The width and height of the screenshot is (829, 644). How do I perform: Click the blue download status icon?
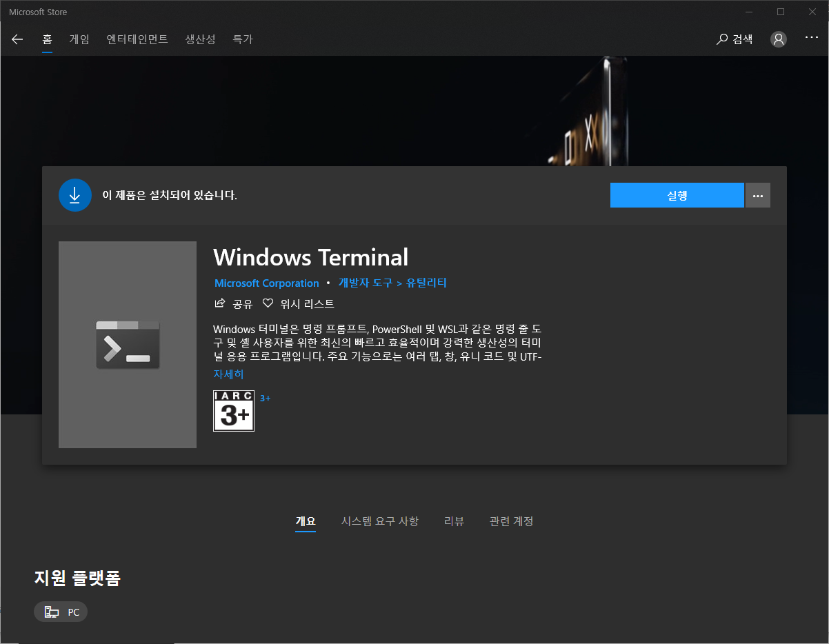pyautogui.click(x=75, y=195)
